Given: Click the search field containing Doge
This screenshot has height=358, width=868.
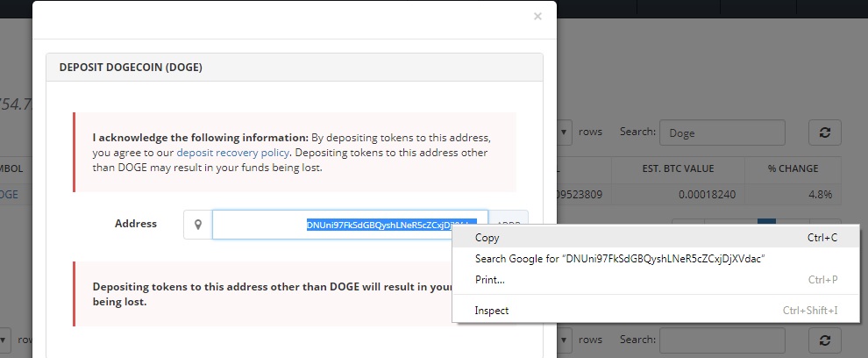Looking at the screenshot, I should point(722,133).
